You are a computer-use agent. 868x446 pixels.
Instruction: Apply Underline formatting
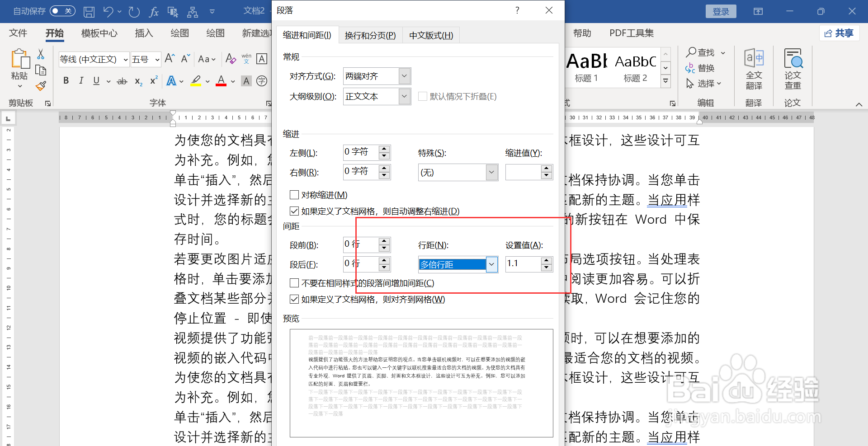[96, 81]
